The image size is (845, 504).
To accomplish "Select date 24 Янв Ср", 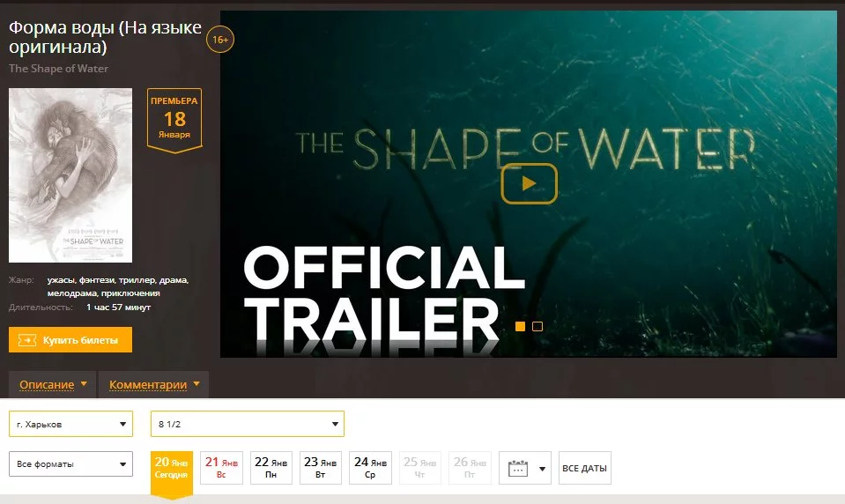I will [x=370, y=468].
